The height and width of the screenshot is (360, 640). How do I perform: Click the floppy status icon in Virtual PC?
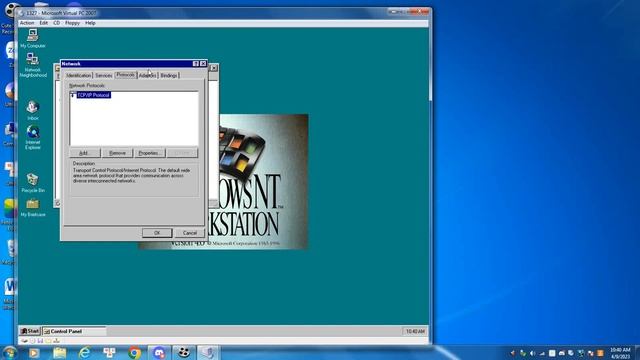40,340
